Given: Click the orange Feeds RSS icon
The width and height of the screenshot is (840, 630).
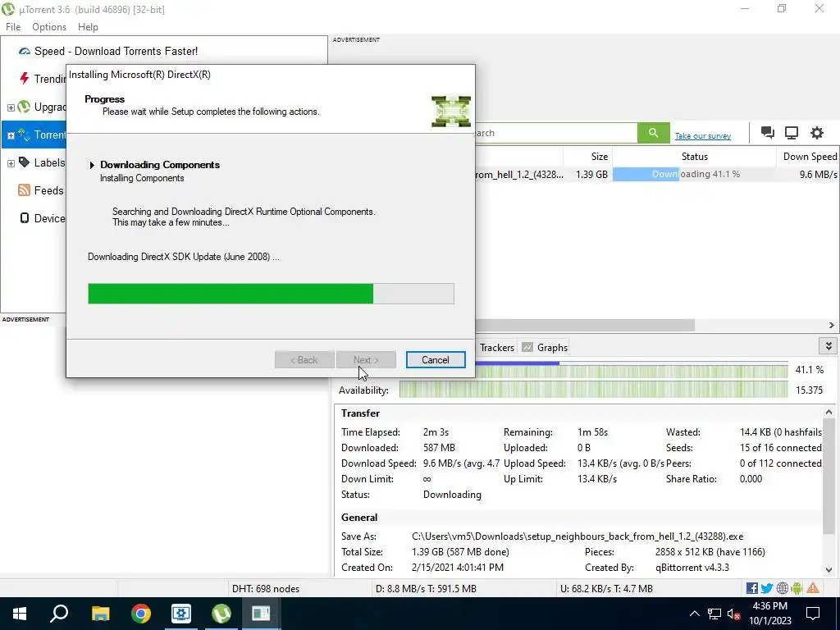Looking at the screenshot, I should tap(24, 190).
